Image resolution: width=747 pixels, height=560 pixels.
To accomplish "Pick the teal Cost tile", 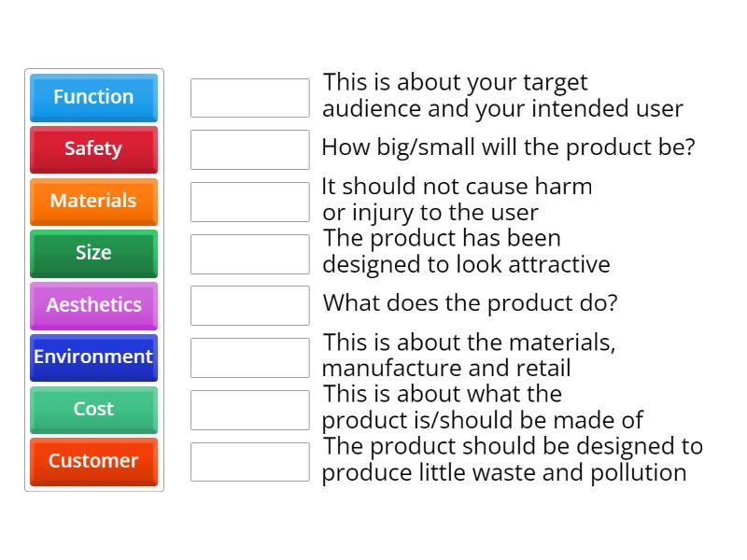I will point(93,410).
